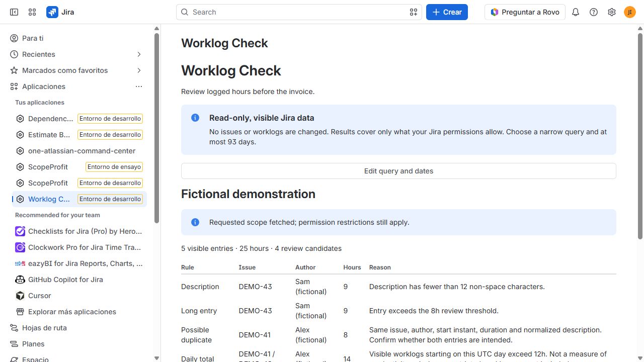Click the Reason column header
The image size is (644, 362).
pos(380,267)
